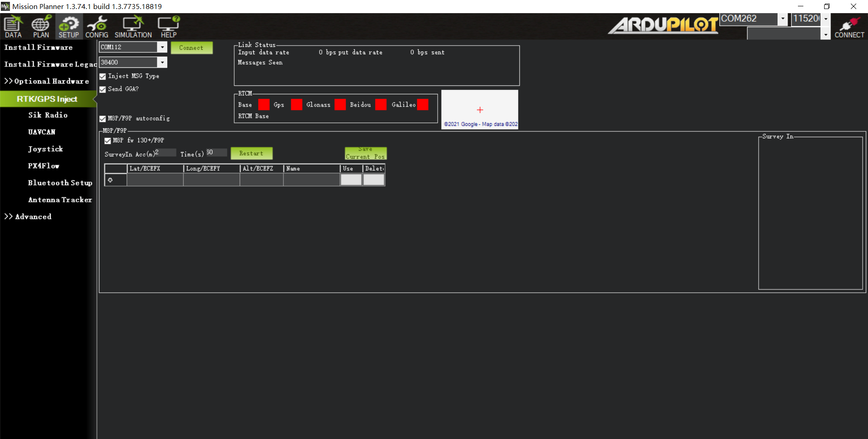The image size is (868, 439).
Task: Open the COM112 port dropdown
Action: 162,47
